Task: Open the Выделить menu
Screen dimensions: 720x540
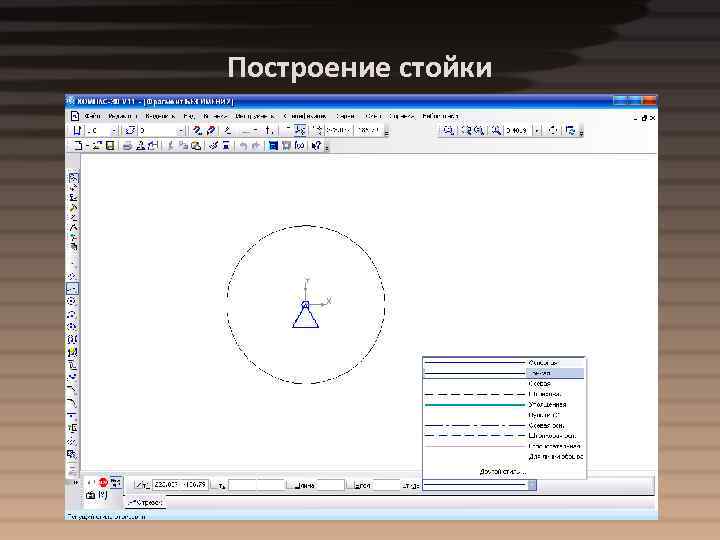Action: point(160,116)
